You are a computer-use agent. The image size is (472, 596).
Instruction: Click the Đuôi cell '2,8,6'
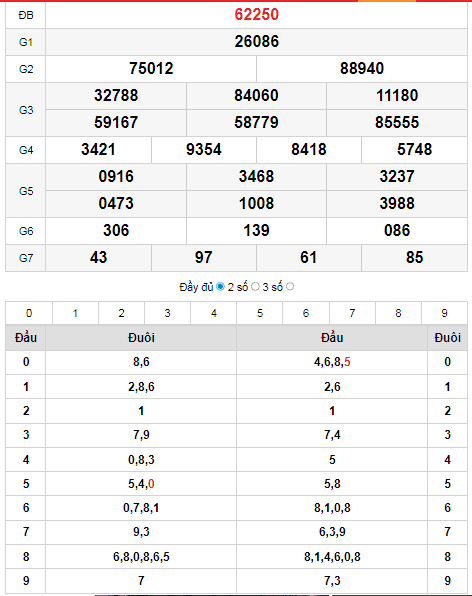[x=141, y=387]
